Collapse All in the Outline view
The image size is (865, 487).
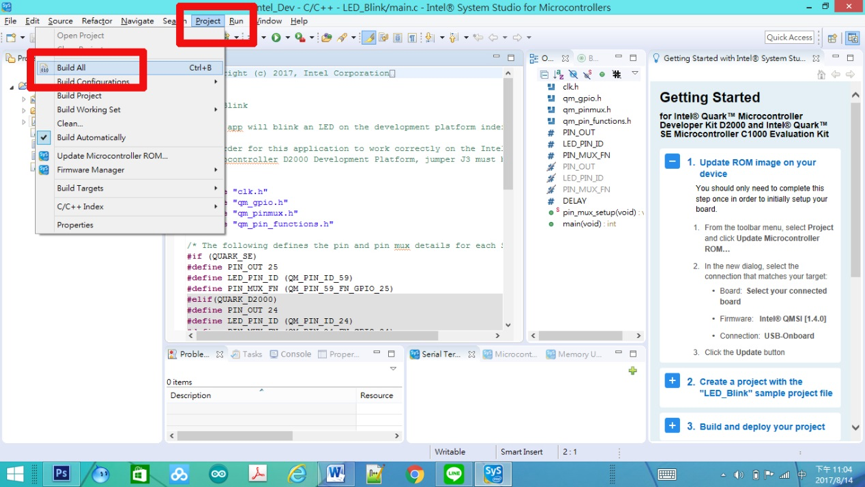pos(544,74)
